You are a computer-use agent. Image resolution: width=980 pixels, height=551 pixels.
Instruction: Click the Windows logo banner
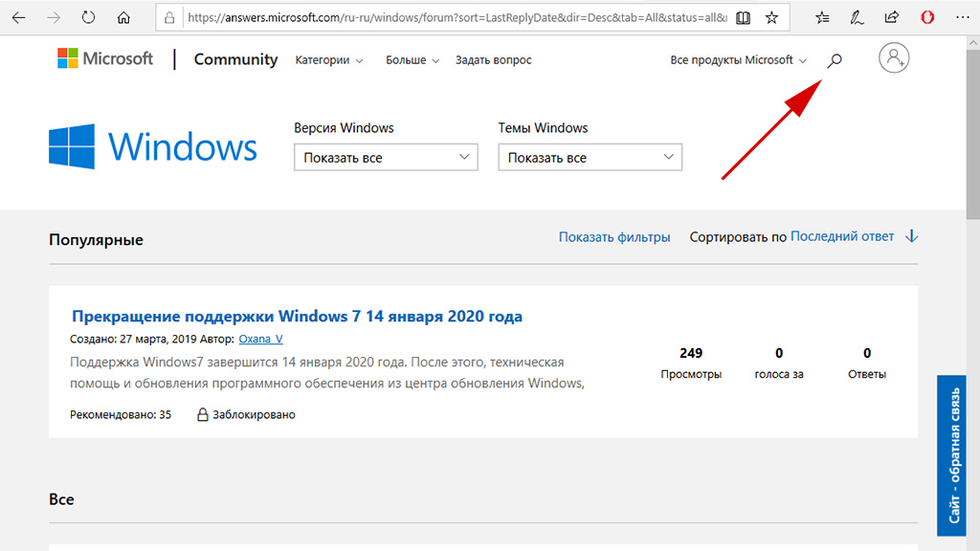click(153, 146)
